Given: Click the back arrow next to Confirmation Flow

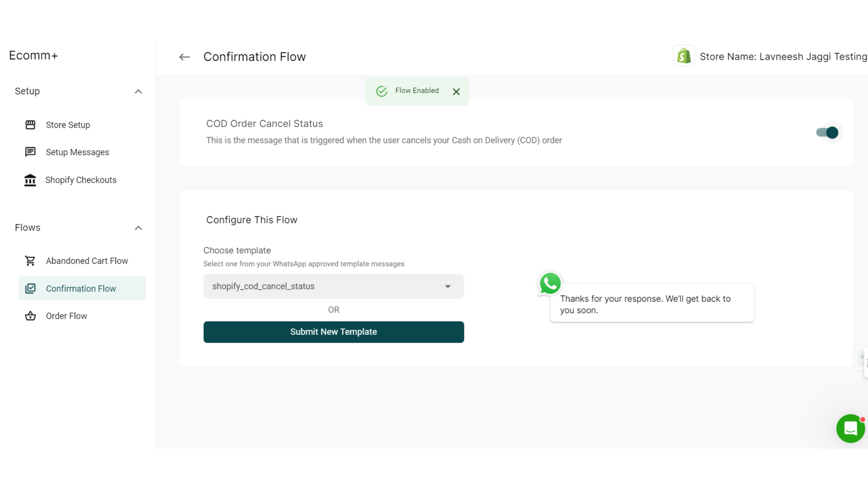Looking at the screenshot, I should pyautogui.click(x=184, y=57).
